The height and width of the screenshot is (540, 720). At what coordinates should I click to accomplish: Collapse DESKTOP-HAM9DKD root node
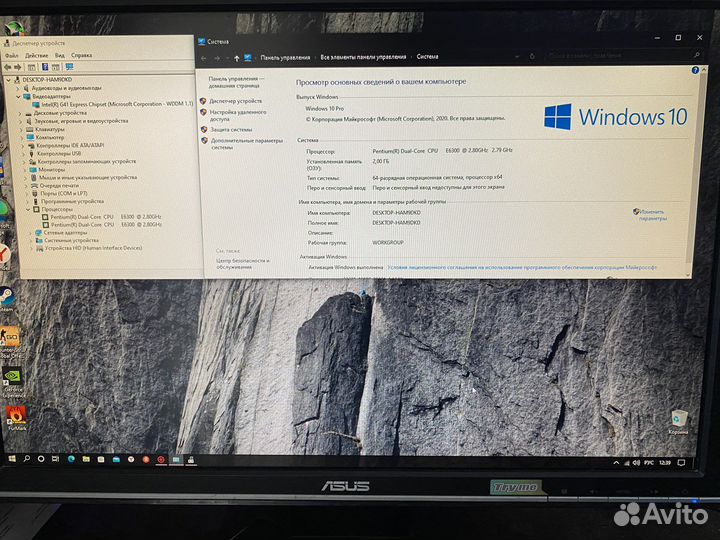8,80
